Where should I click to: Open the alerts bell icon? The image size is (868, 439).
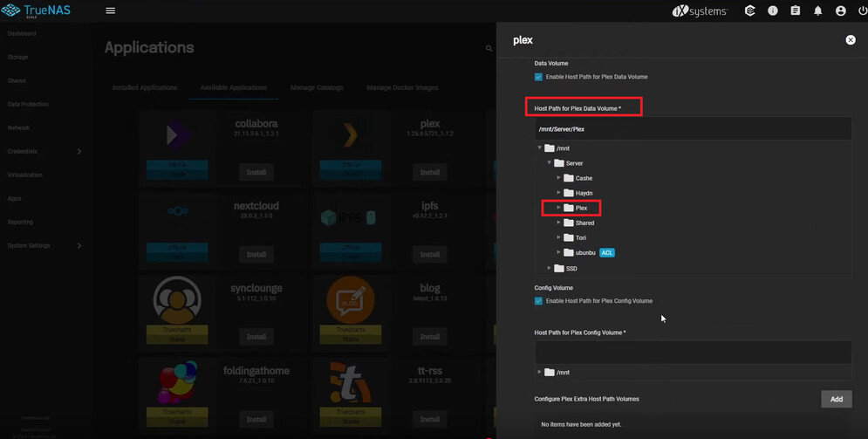tap(817, 11)
